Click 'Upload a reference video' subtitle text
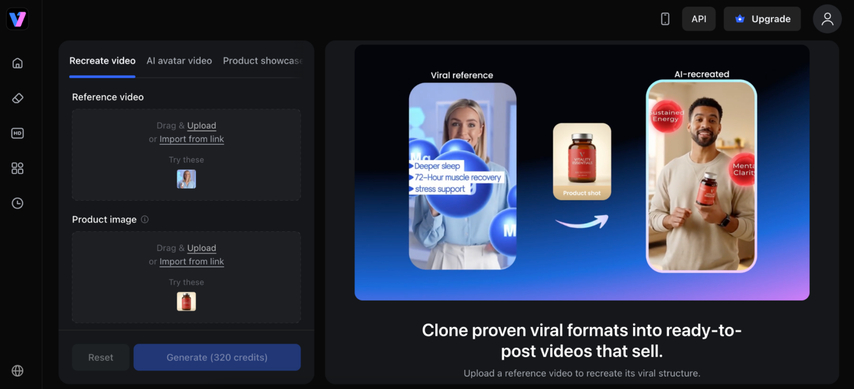This screenshot has width=854, height=389. (582, 374)
